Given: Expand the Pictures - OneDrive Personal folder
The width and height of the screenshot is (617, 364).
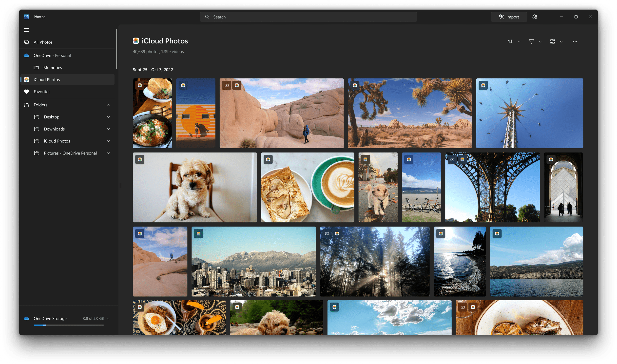Looking at the screenshot, I should tap(109, 153).
